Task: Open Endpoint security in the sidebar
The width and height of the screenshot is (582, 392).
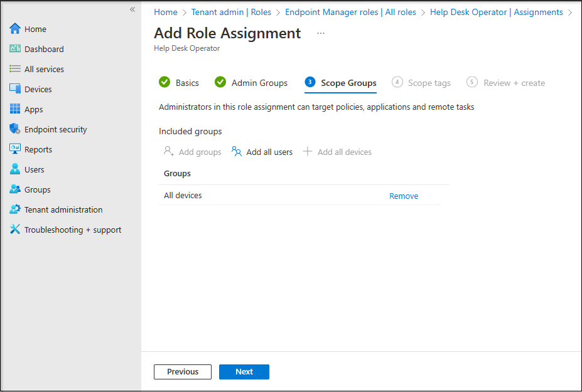Action: [55, 129]
